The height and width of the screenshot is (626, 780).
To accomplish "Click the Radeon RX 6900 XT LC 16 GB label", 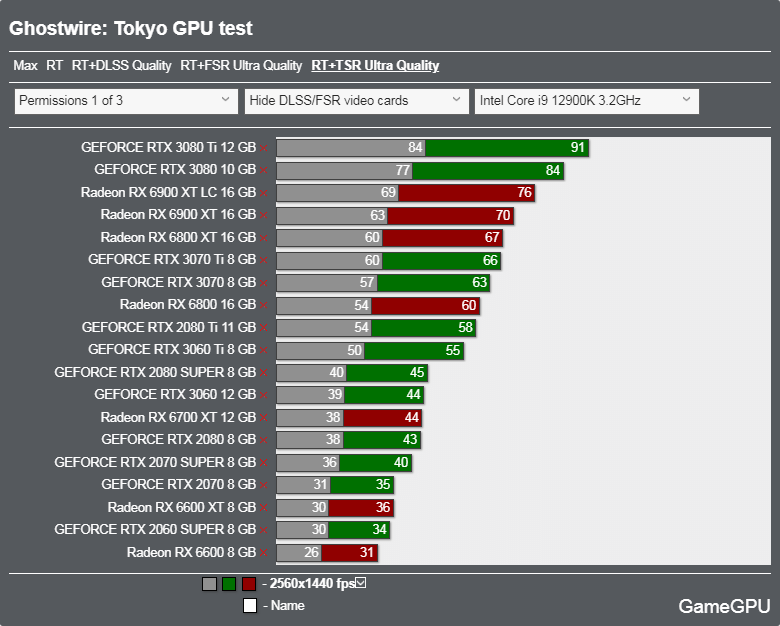I will coord(169,193).
